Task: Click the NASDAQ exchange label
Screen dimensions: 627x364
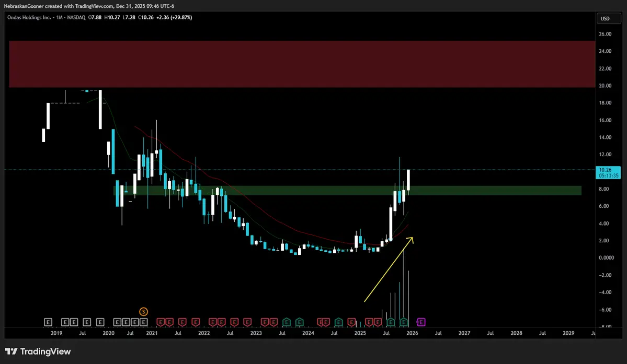Action: [x=76, y=18]
